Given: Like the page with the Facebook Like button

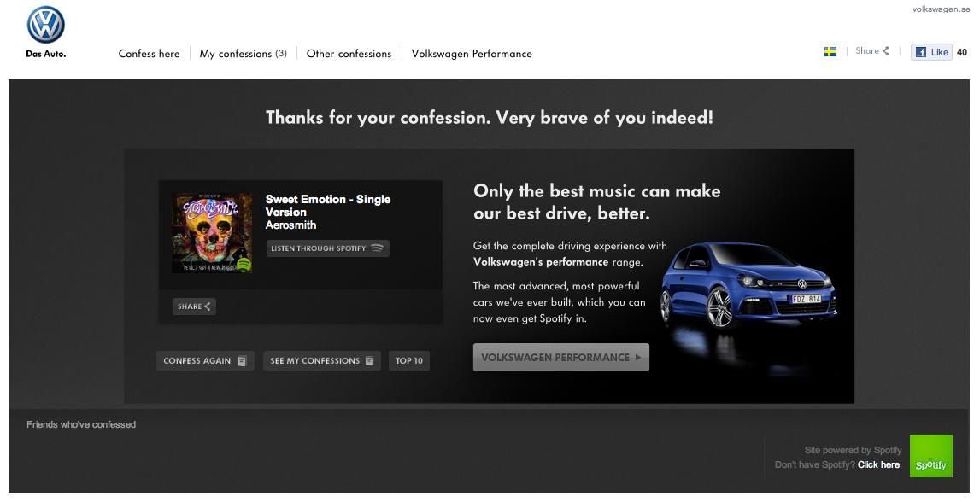Looking at the screenshot, I should 931,52.
